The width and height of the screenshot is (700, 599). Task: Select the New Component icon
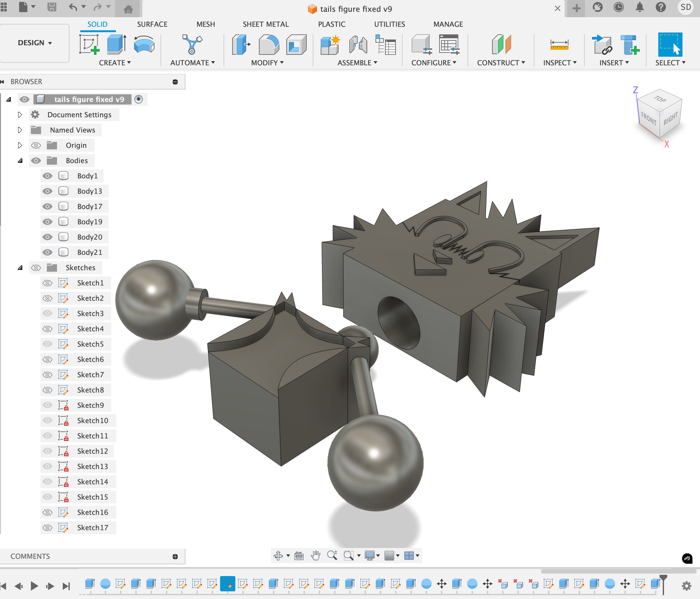(x=330, y=45)
